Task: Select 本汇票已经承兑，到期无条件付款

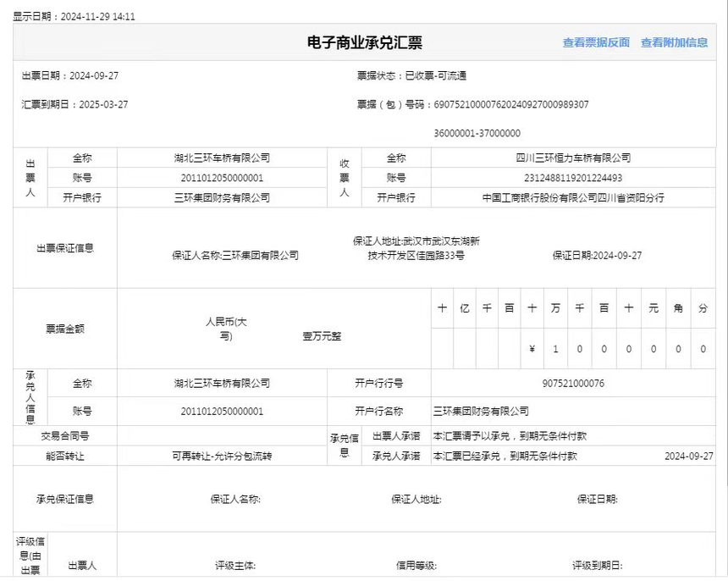Action: [505, 456]
